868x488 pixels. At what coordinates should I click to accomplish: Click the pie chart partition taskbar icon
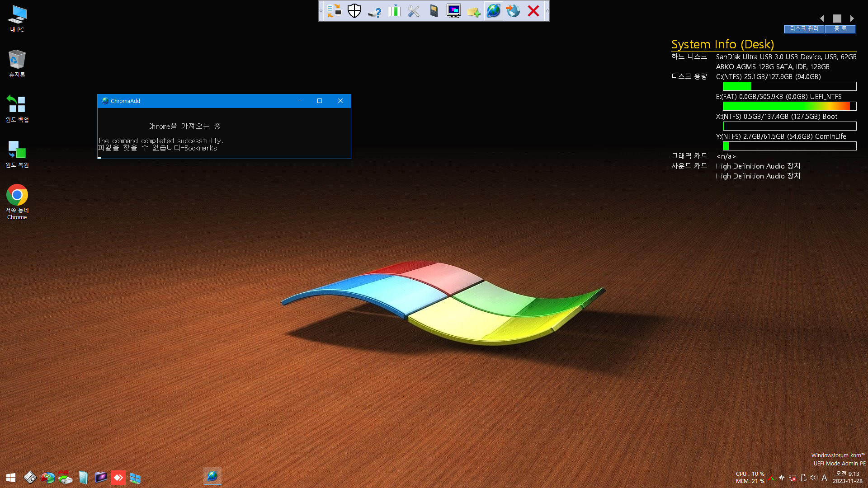(x=47, y=478)
